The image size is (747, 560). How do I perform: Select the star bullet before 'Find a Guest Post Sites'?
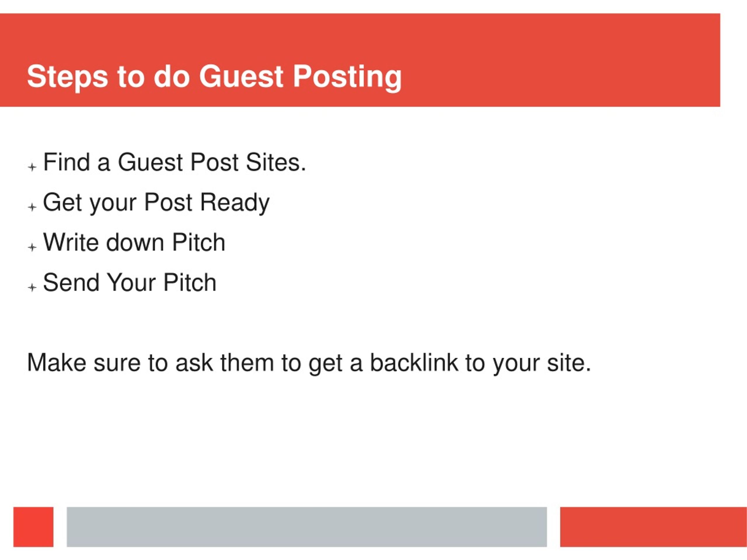(x=32, y=167)
